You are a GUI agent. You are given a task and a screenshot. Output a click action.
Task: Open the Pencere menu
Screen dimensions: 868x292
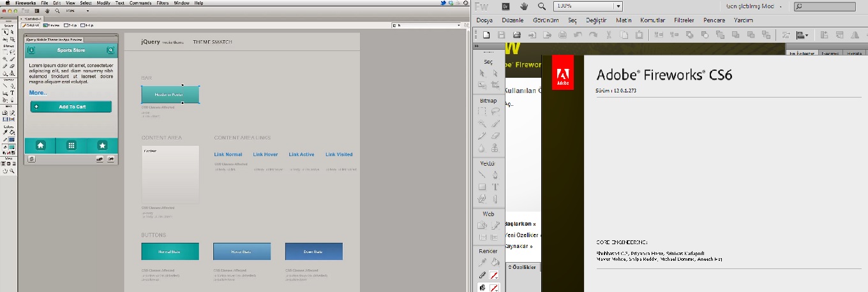[x=715, y=20]
